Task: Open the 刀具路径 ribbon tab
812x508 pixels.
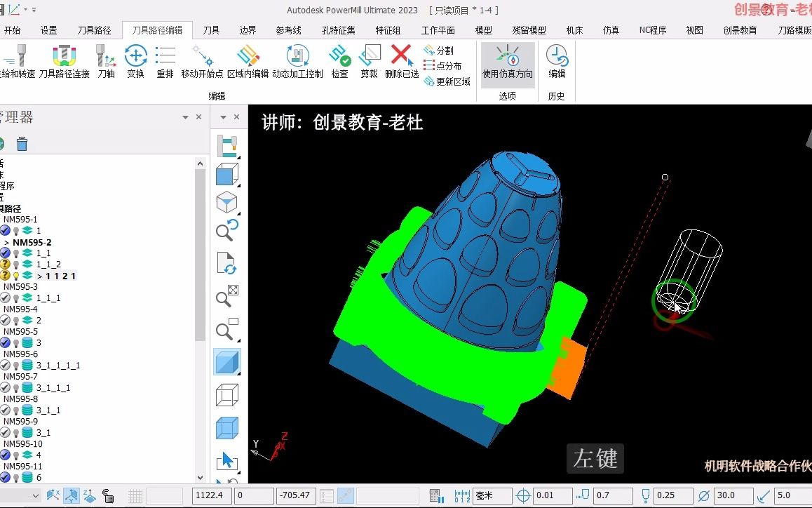Action: click(x=94, y=30)
